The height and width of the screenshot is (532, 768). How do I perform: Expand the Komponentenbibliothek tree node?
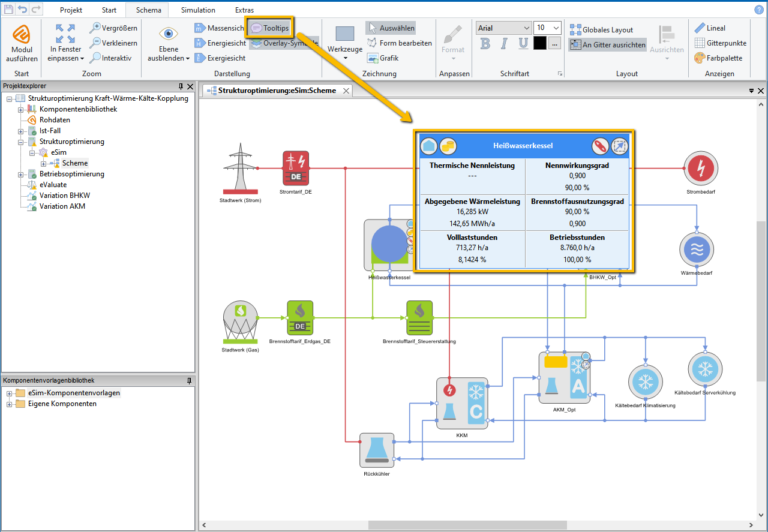click(x=21, y=109)
